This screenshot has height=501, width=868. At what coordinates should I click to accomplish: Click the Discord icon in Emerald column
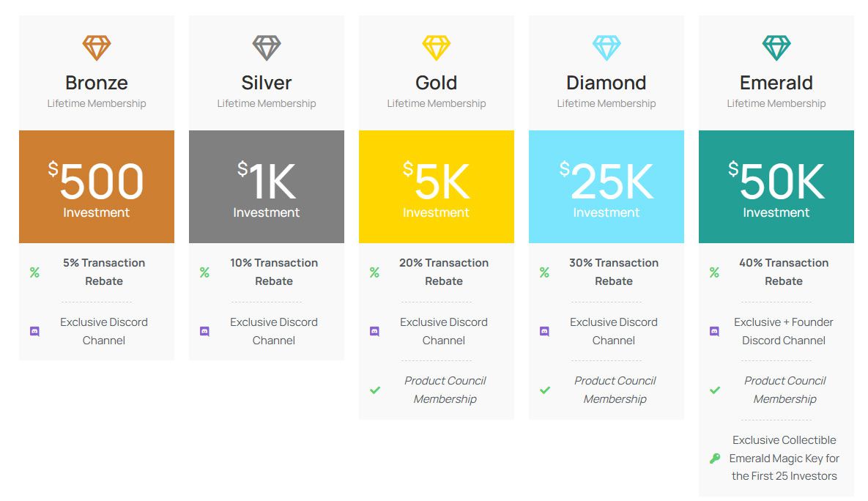pos(714,332)
